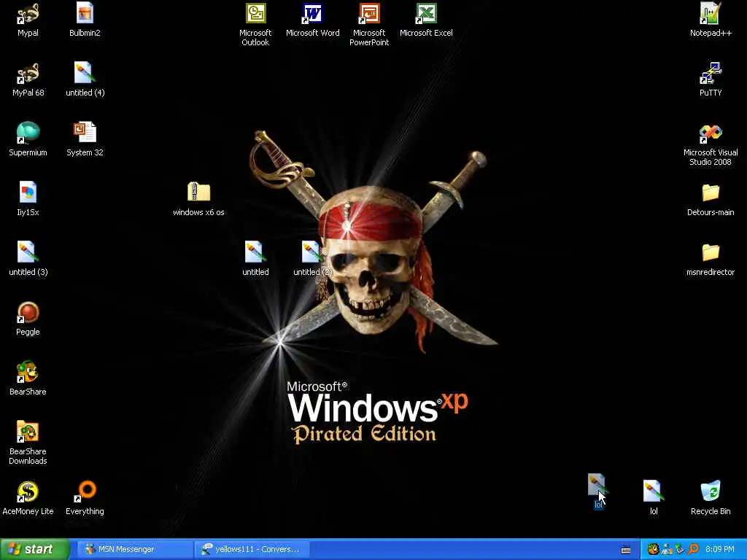Switch to yellows111 conversation taskbar window
747x560 pixels.
pos(252,549)
